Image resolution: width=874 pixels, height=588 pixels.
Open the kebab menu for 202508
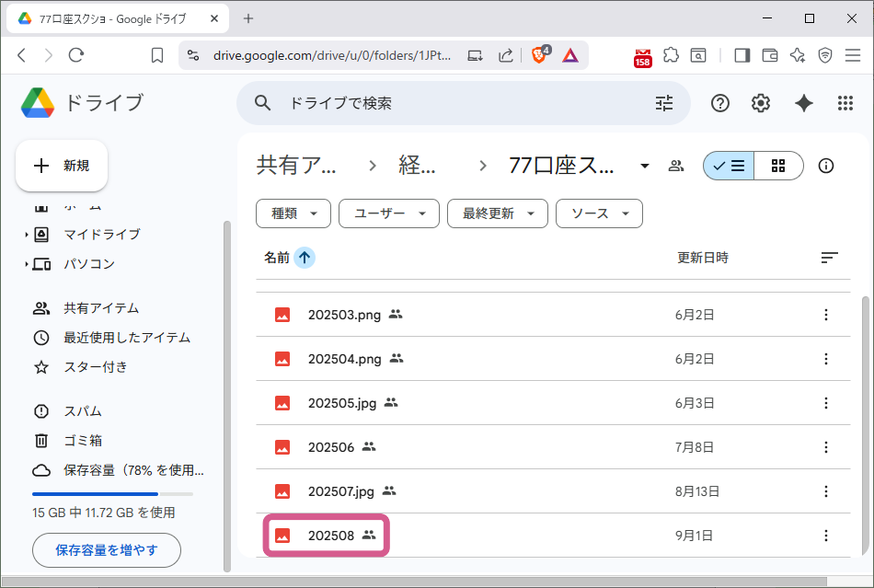click(x=826, y=536)
